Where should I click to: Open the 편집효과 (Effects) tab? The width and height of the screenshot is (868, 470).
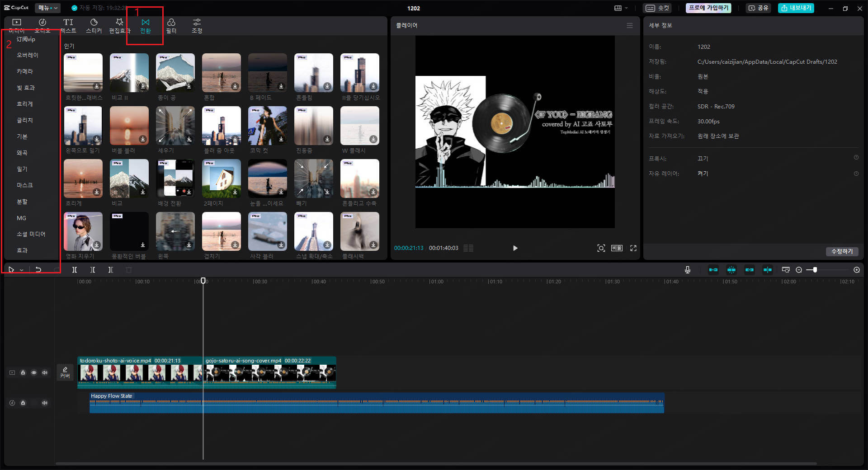(119, 26)
